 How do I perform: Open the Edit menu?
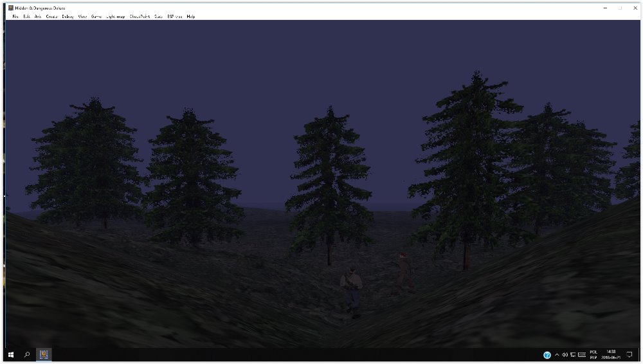click(26, 16)
